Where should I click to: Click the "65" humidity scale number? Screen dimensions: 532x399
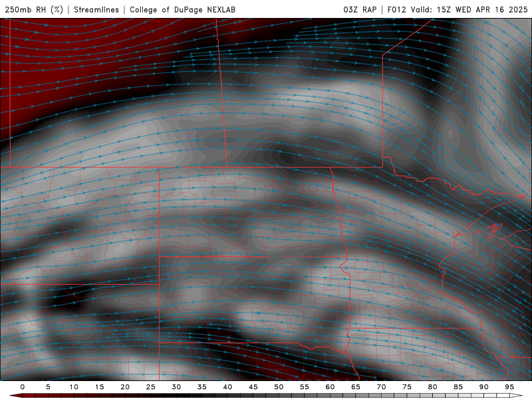click(x=356, y=387)
